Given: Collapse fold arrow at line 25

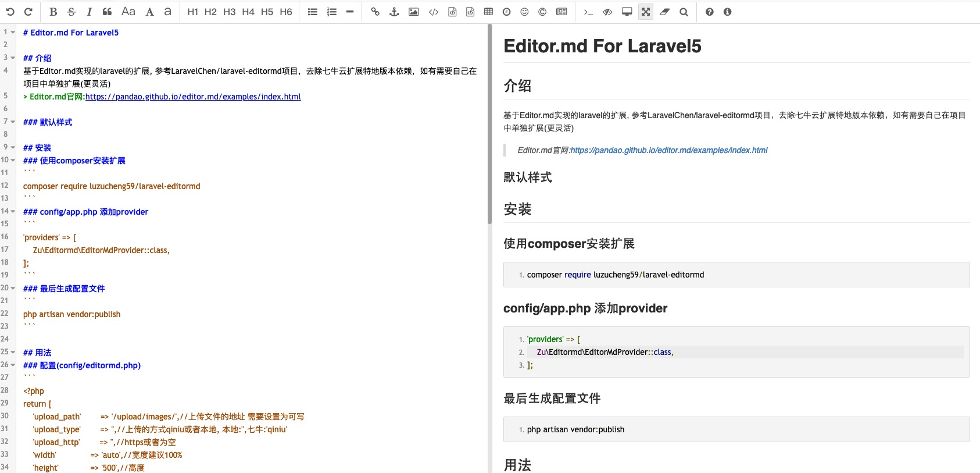Looking at the screenshot, I should point(13,352).
